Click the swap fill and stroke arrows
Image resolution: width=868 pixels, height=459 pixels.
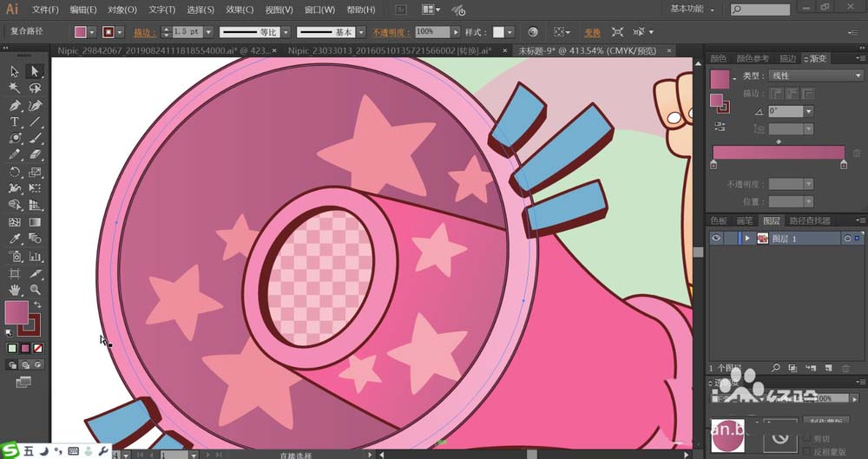[37, 305]
